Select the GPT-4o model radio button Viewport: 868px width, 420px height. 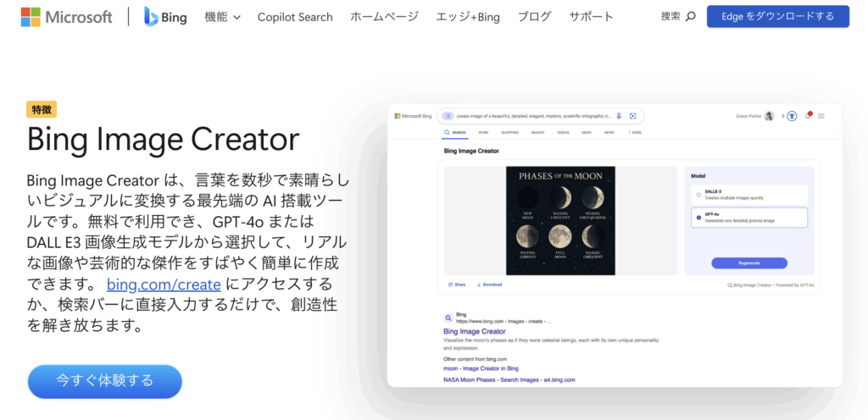698,217
